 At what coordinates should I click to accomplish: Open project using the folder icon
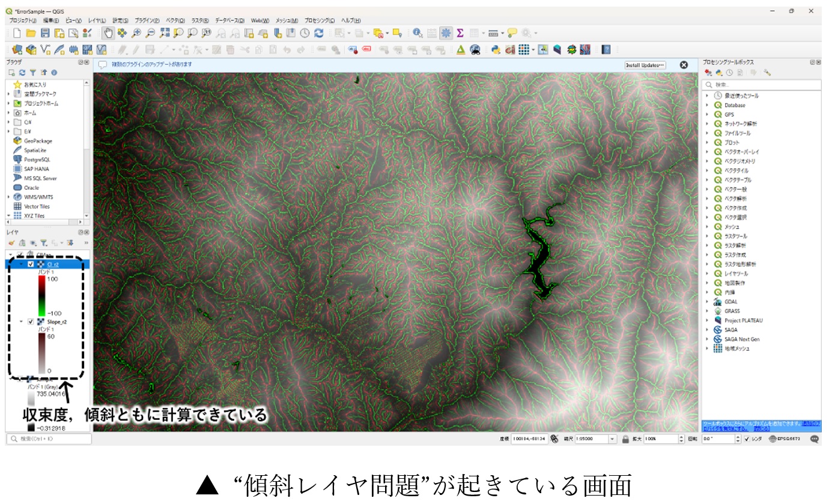(31, 33)
